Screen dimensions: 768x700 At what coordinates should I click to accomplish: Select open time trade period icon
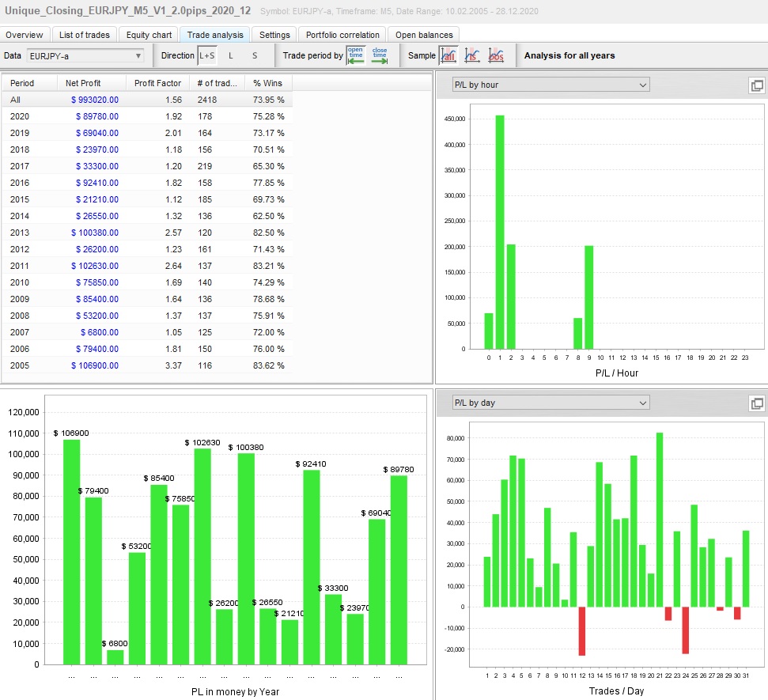[355, 55]
